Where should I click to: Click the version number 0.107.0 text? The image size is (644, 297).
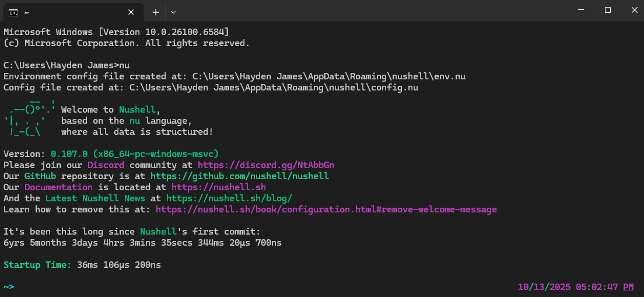69,154
